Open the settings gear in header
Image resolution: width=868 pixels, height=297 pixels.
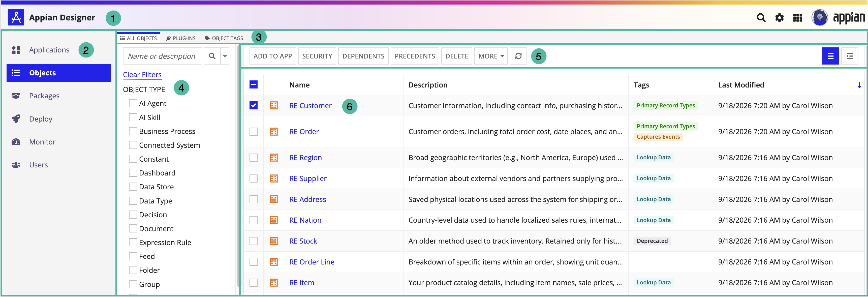tap(779, 18)
